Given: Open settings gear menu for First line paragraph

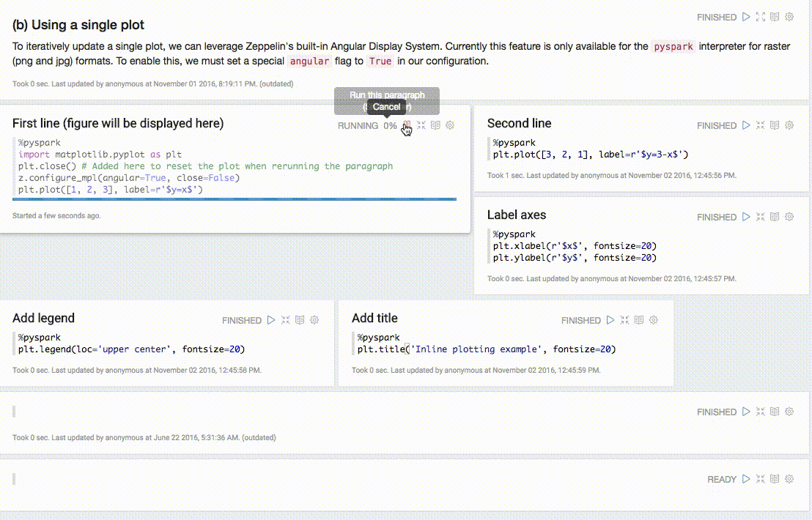Looking at the screenshot, I should click(450, 125).
